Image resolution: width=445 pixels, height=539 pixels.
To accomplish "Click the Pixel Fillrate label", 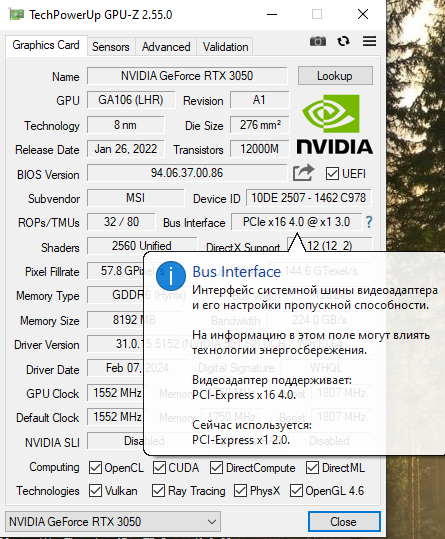I will [52, 272].
